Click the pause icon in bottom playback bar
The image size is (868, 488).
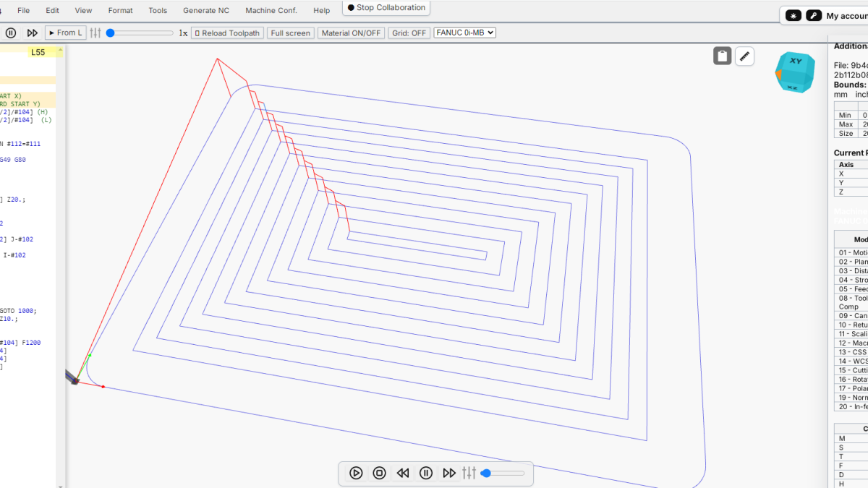click(426, 473)
